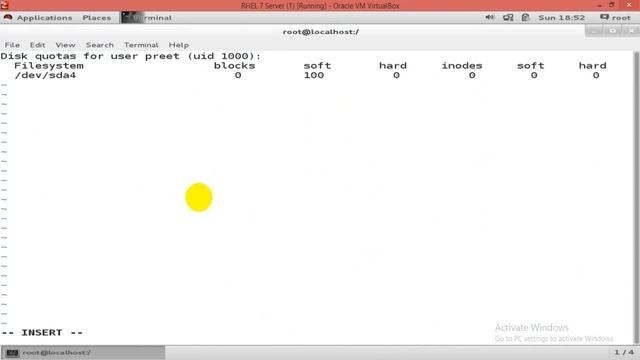Click the inodes column header

point(462,66)
